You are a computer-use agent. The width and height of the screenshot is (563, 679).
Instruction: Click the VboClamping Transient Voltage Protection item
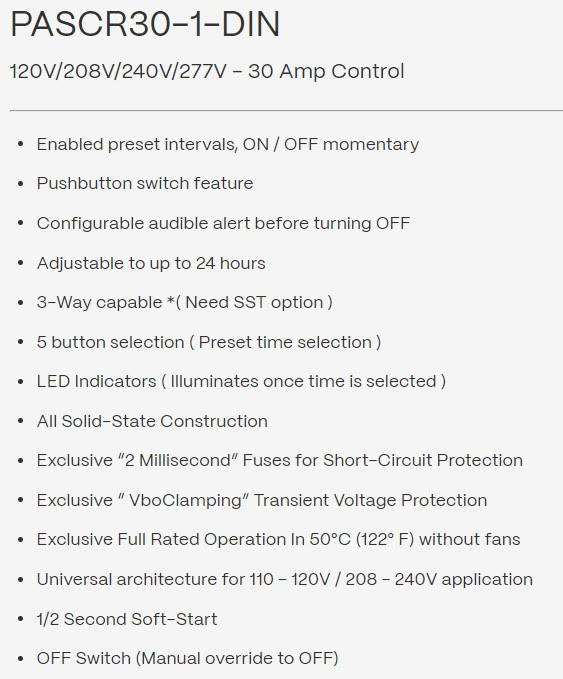click(262, 500)
